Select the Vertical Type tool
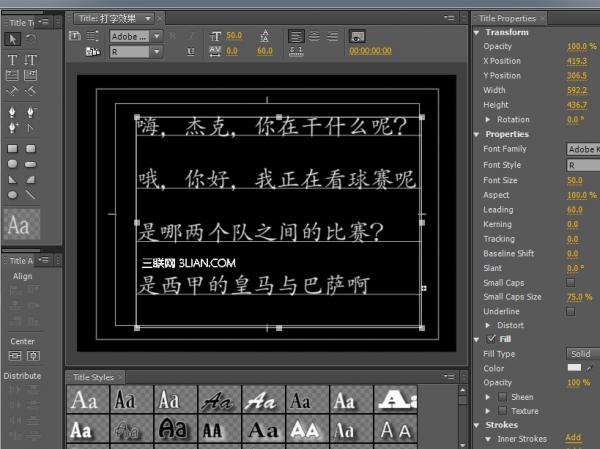This screenshot has width=600, height=449. click(x=30, y=60)
